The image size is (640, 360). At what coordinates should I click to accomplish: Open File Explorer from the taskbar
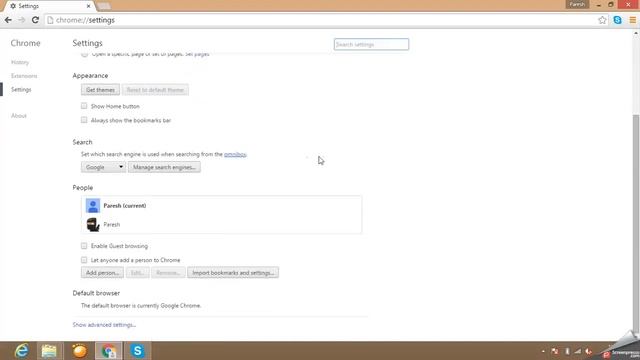[49, 351]
